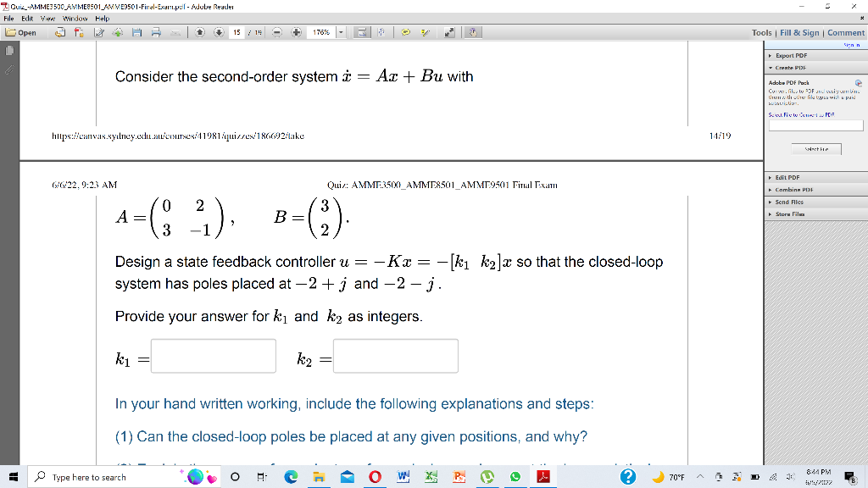This screenshot has width=868, height=488.
Task: Toggle read mode fullscreen icon
Action: (x=449, y=33)
